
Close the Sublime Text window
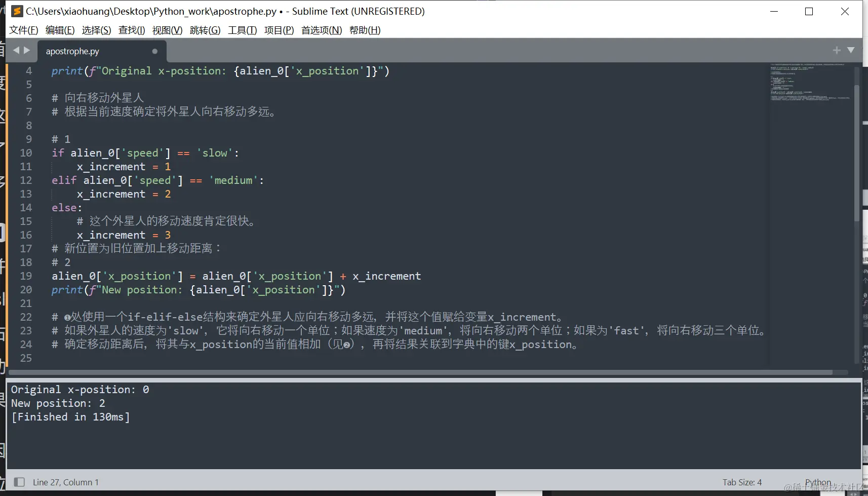[845, 11]
